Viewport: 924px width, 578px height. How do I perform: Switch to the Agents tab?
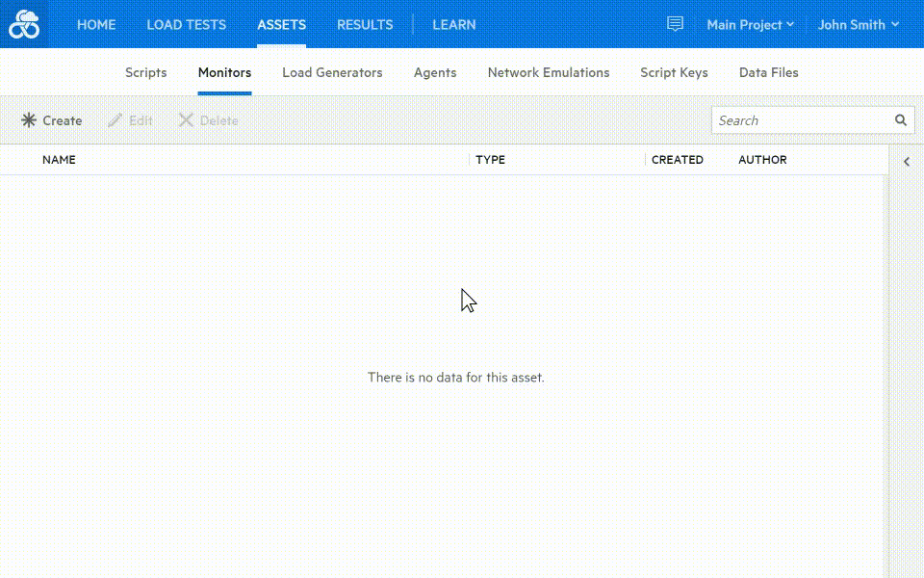(x=435, y=73)
